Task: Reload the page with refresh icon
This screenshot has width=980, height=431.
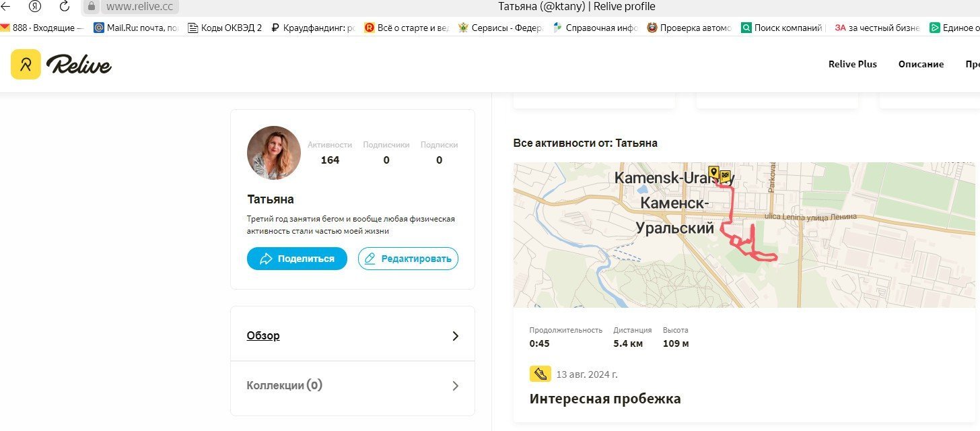Action: (x=65, y=7)
